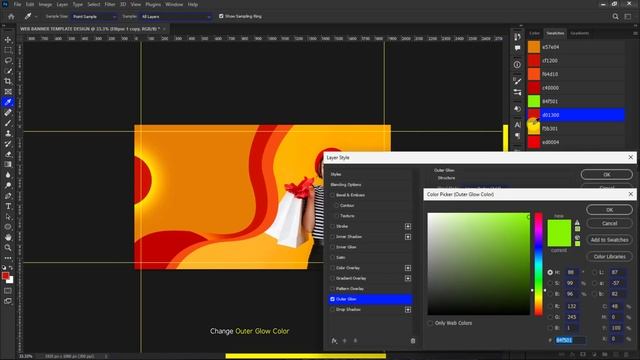Image resolution: width=640 pixels, height=360 pixels.
Task: Open the Filter menu
Action: (110, 4)
